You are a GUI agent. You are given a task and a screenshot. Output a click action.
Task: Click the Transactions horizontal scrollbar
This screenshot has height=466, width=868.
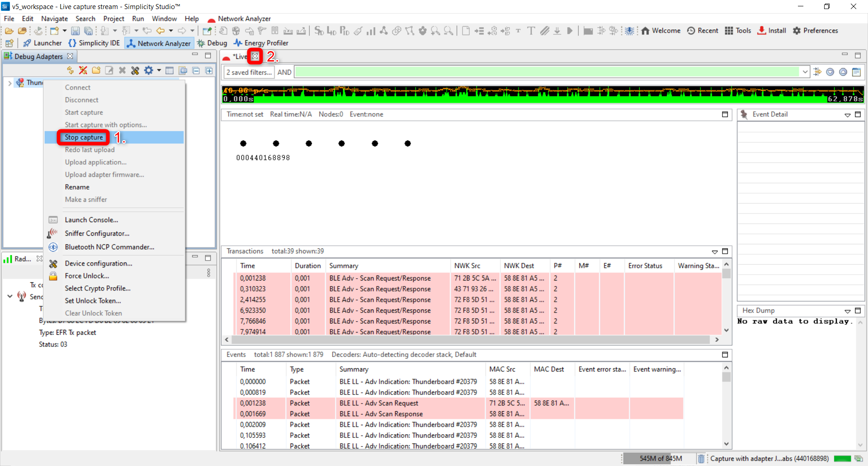point(471,340)
